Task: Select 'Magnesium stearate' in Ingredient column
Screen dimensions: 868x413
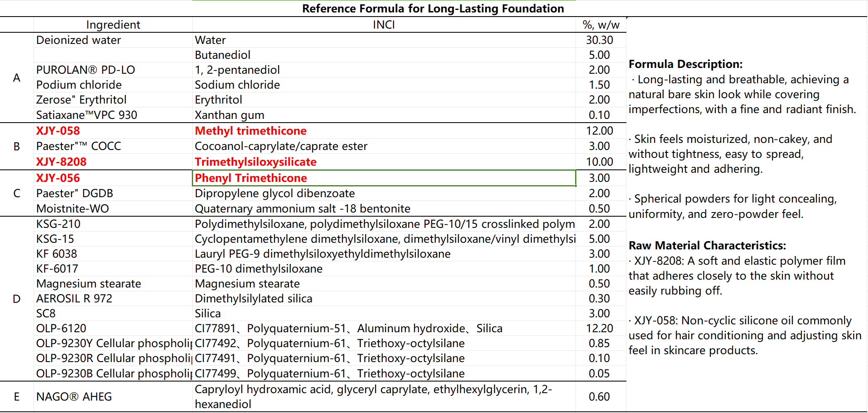Action: pyautogui.click(x=113, y=284)
